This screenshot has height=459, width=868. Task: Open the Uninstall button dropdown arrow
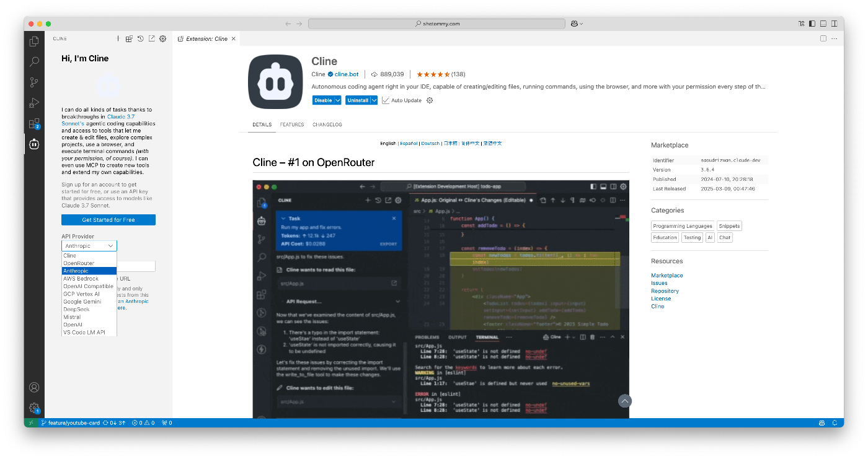click(374, 100)
